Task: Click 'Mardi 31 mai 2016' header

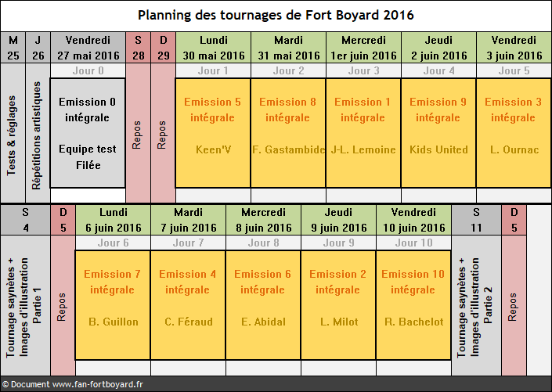Action: [289, 48]
